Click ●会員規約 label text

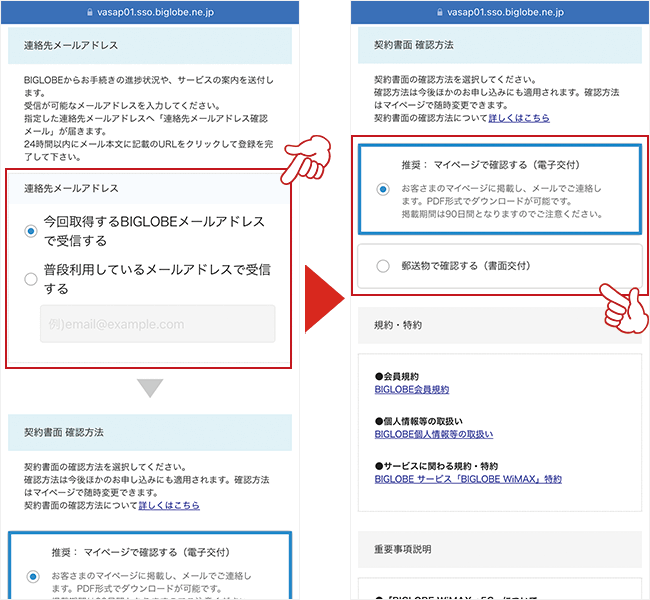[397, 377]
